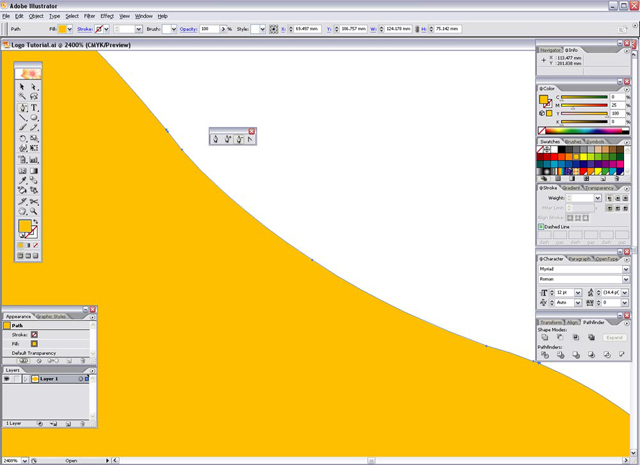The height and width of the screenshot is (465, 640).
Task: Open the Effect menu
Action: [x=107, y=16]
